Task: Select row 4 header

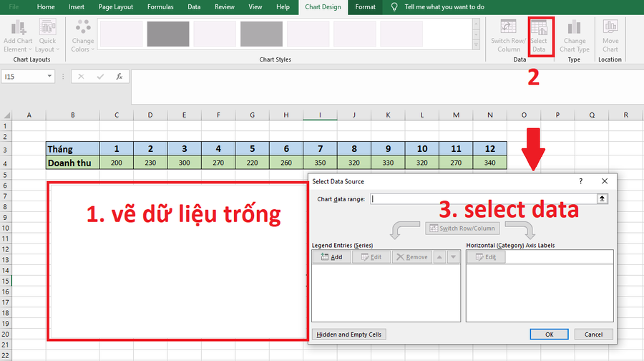Action: click(x=5, y=163)
